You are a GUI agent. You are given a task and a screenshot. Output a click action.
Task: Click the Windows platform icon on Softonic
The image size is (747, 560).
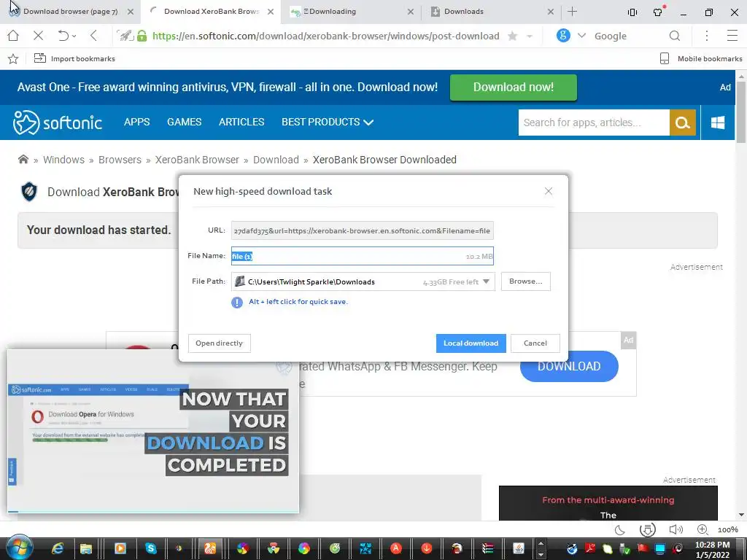718,122
